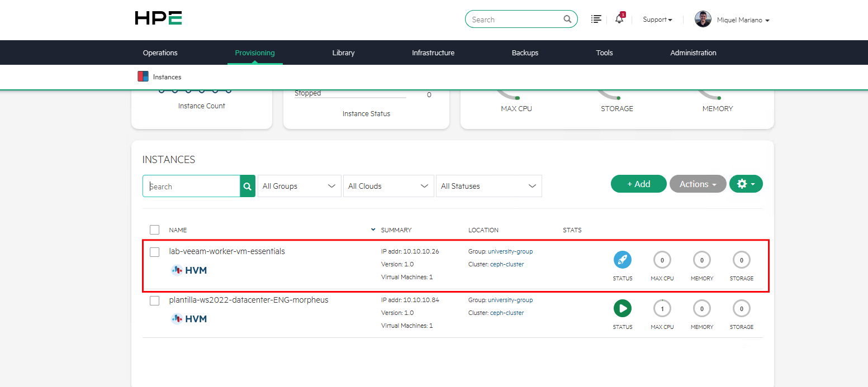Click the + Add instance button
The image size is (868, 387).
pyautogui.click(x=639, y=184)
